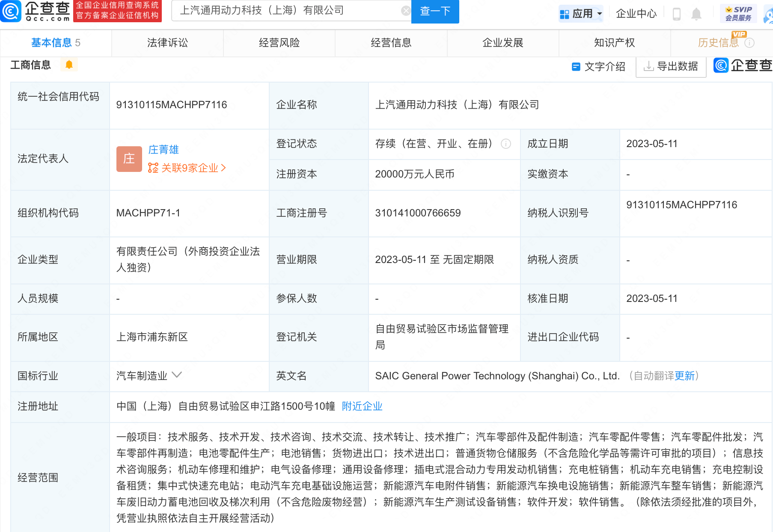Image resolution: width=773 pixels, height=532 pixels.
Task: Open SVIP member services badge
Action: point(738,14)
